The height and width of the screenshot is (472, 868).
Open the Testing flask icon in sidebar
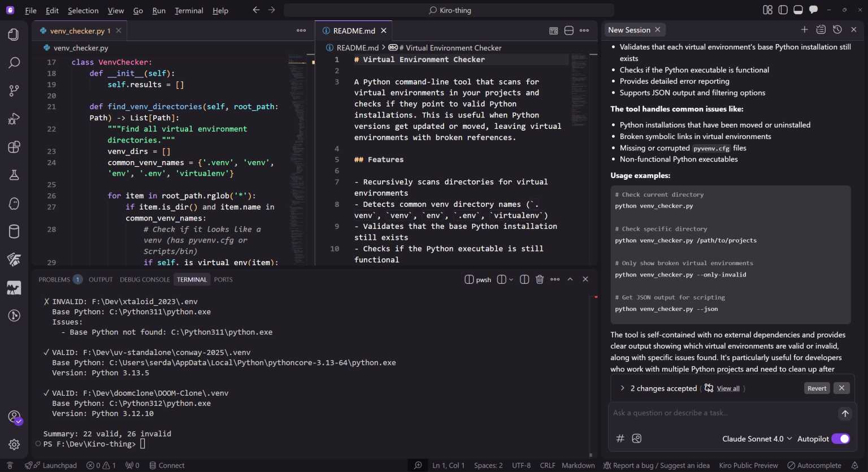click(x=14, y=175)
